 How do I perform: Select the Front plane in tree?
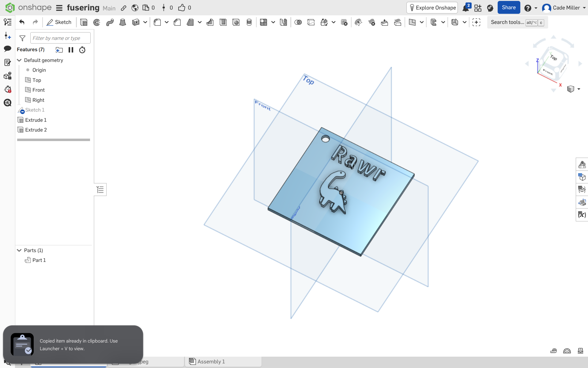coord(39,90)
